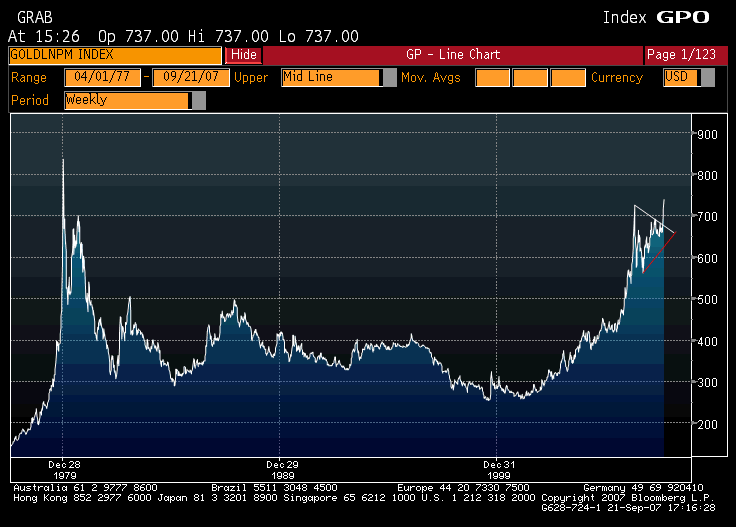Click the first Mov. Avgs field
This screenshot has width=736, height=527.
(x=491, y=77)
